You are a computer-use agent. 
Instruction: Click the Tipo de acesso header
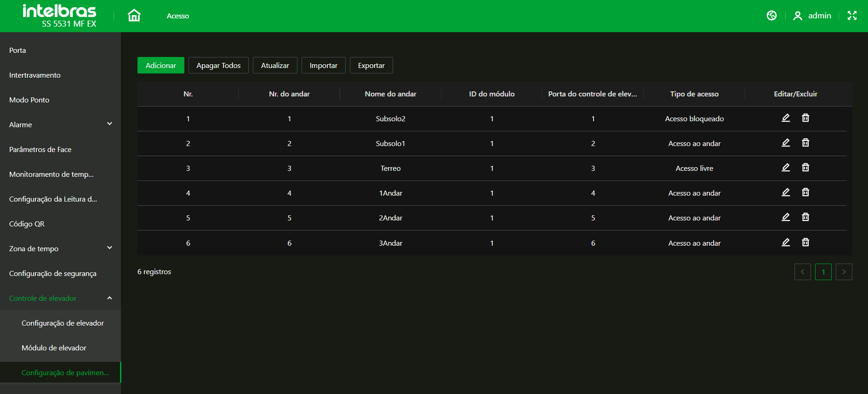(x=694, y=94)
